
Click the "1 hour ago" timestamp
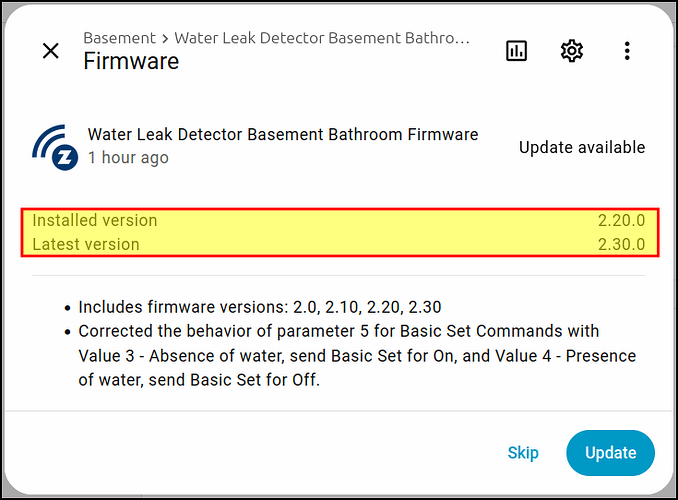point(128,158)
